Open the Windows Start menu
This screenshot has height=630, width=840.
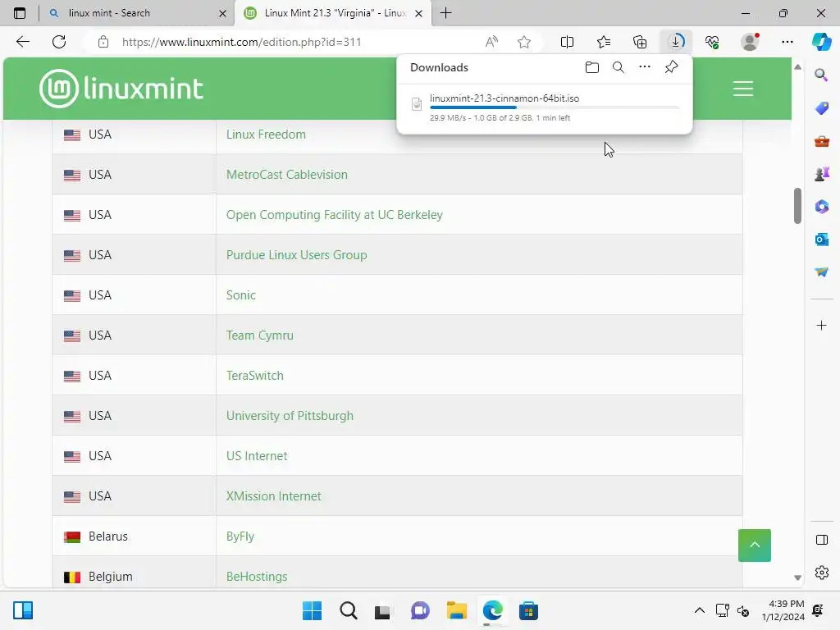(x=312, y=610)
